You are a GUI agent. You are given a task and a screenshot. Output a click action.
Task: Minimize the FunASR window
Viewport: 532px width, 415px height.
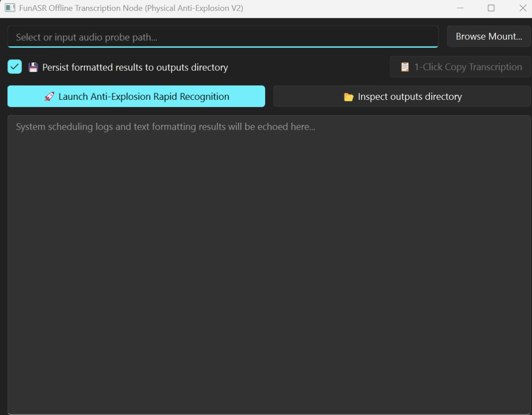click(460, 8)
